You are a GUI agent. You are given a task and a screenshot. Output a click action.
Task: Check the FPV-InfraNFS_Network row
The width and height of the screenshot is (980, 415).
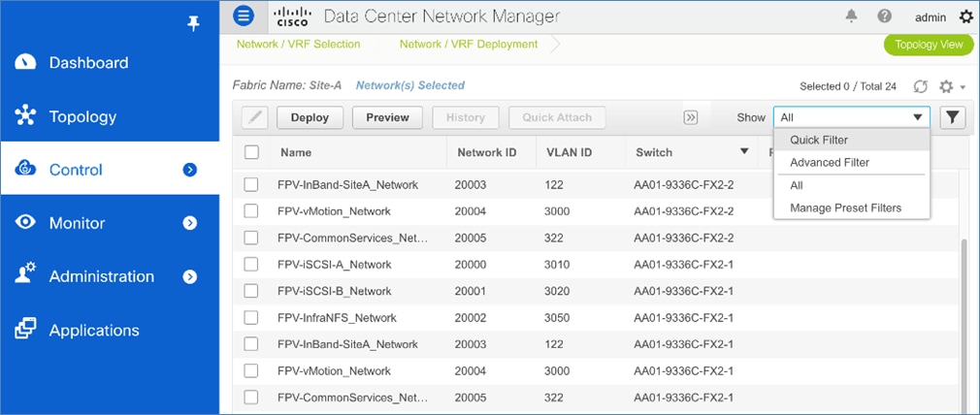(x=250, y=317)
